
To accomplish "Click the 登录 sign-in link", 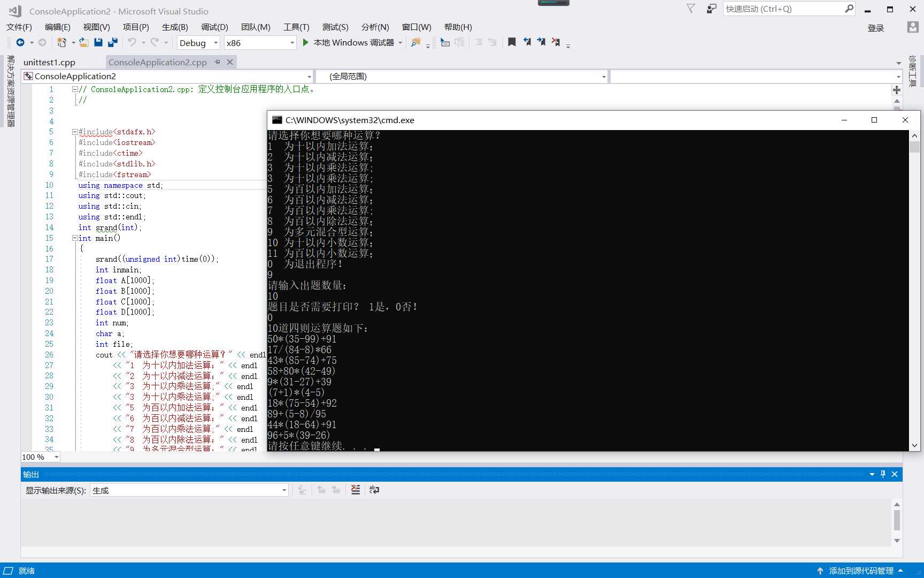I will coord(876,28).
